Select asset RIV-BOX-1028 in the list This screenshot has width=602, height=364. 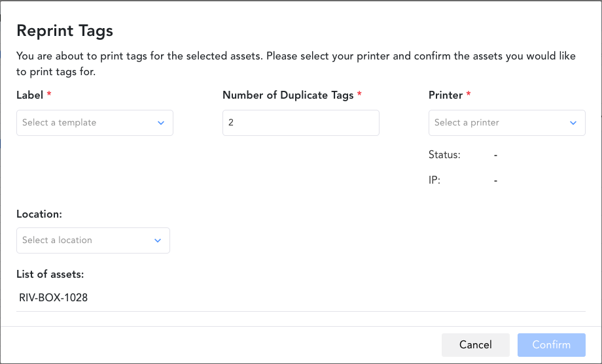coord(54,298)
